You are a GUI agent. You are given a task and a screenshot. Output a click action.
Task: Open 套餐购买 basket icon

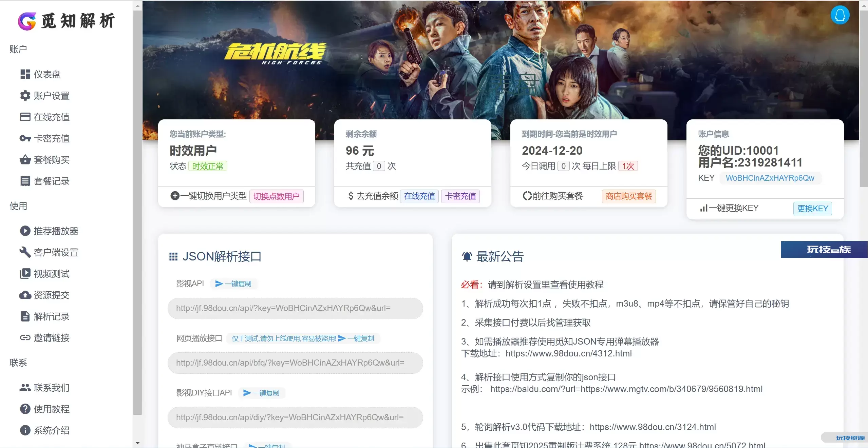pos(25,159)
